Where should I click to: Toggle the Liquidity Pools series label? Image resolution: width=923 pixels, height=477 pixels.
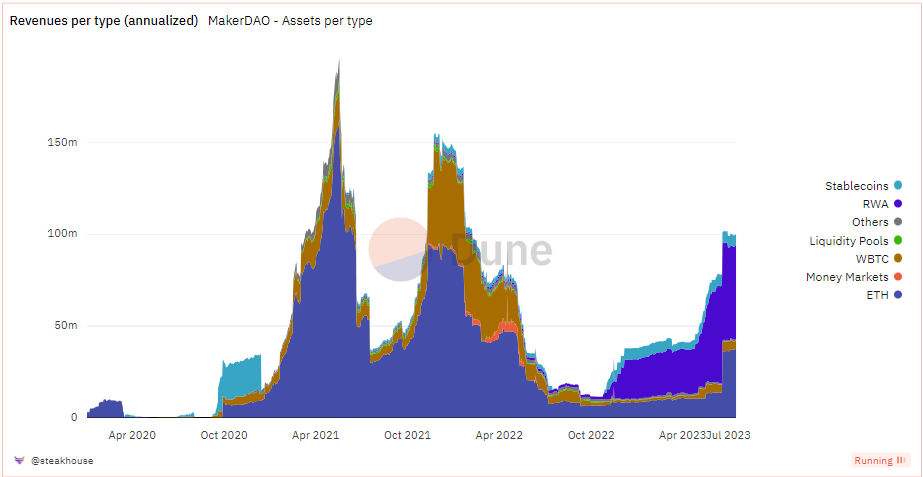[x=849, y=240]
